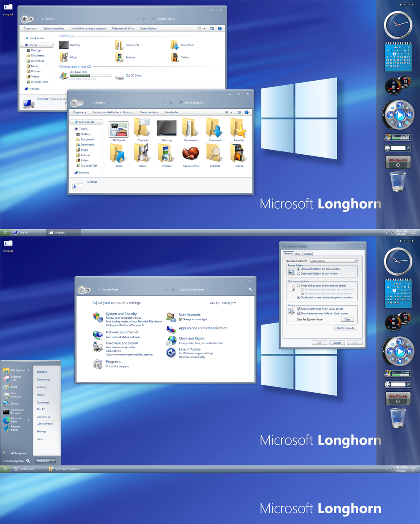Switch to the Search tab in File Explorer Options
The height and width of the screenshot is (524, 420).
pos(308,254)
